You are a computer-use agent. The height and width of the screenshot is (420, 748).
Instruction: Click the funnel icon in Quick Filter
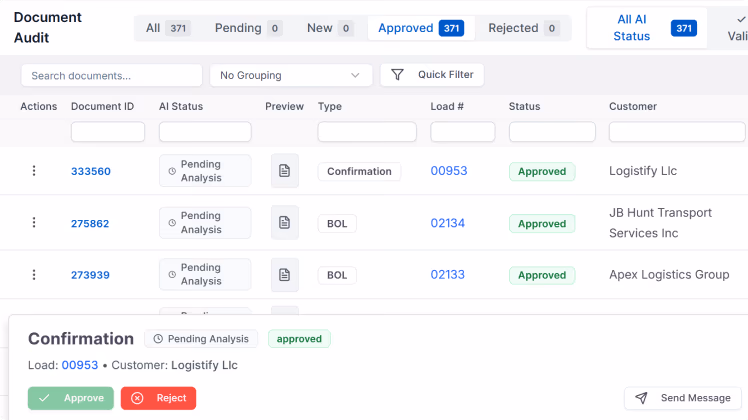tap(397, 75)
